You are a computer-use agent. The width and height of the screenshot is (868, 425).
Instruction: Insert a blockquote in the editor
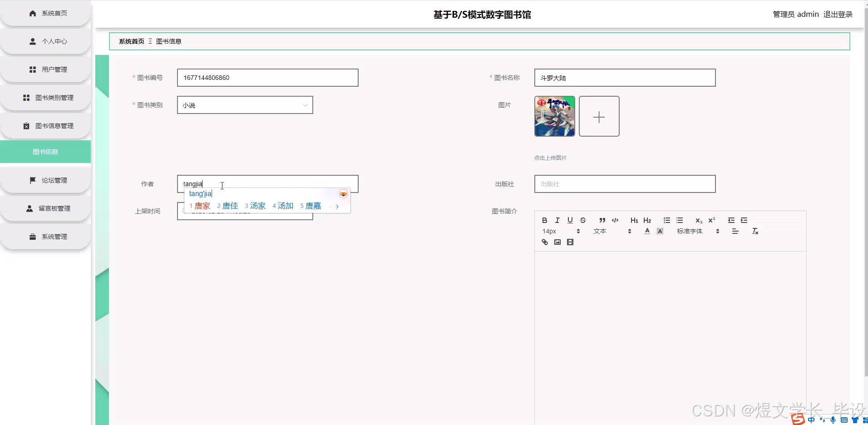pos(602,220)
